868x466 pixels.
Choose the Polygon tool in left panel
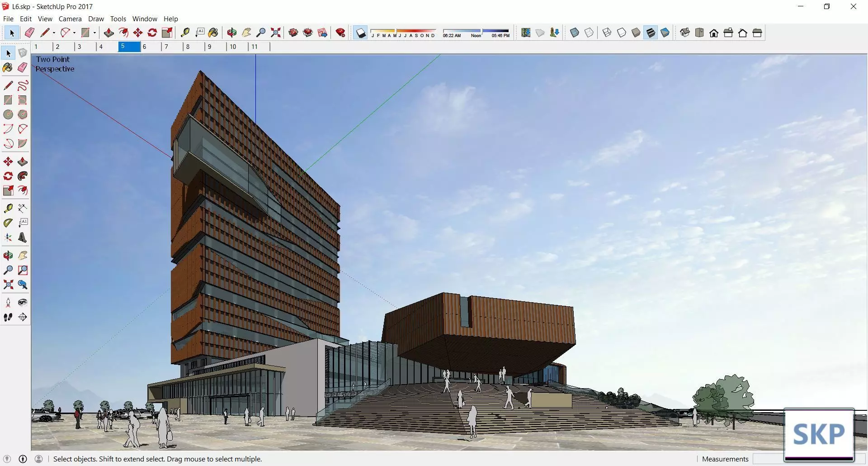click(23, 114)
